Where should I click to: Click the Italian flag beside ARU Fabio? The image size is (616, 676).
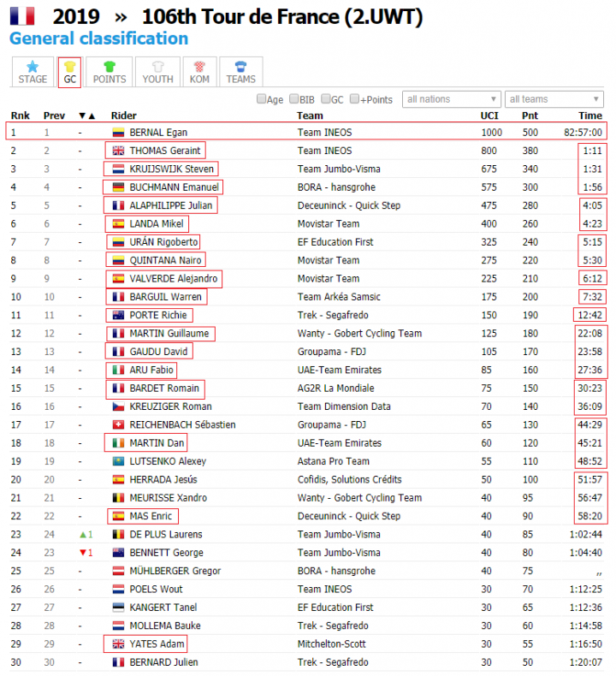[x=118, y=370]
